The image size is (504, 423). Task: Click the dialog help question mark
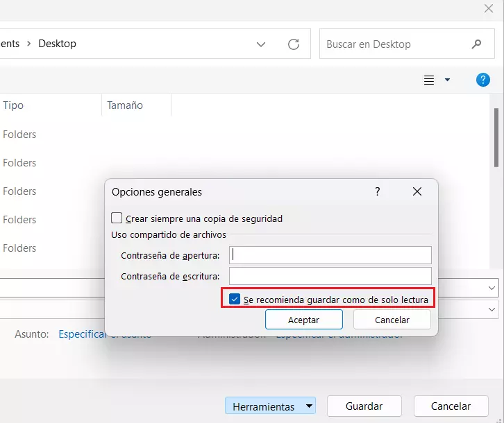378,191
